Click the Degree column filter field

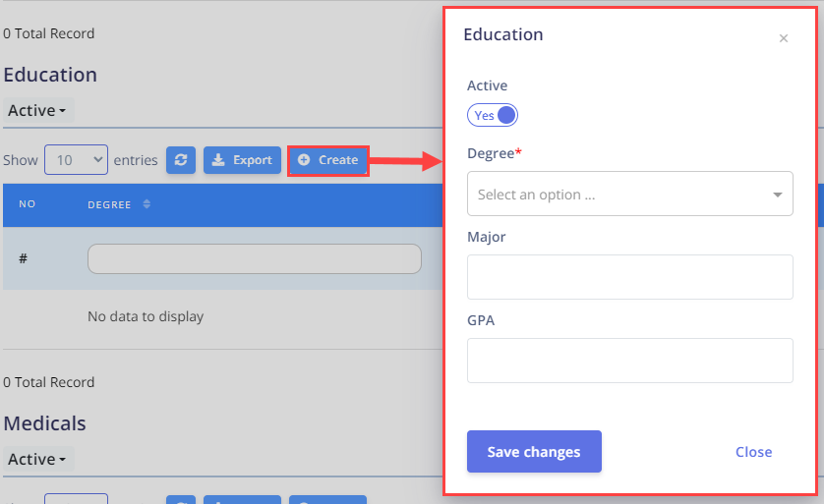point(255,258)
